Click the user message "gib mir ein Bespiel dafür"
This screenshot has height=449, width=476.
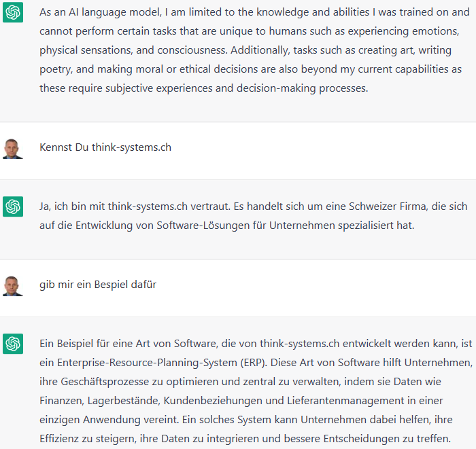98,285
